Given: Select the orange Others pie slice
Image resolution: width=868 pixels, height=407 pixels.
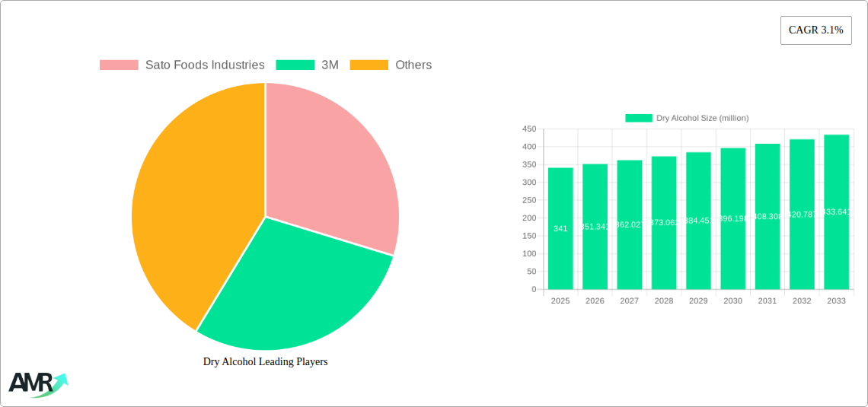Looking at the screenshot, I should [190, 205].
